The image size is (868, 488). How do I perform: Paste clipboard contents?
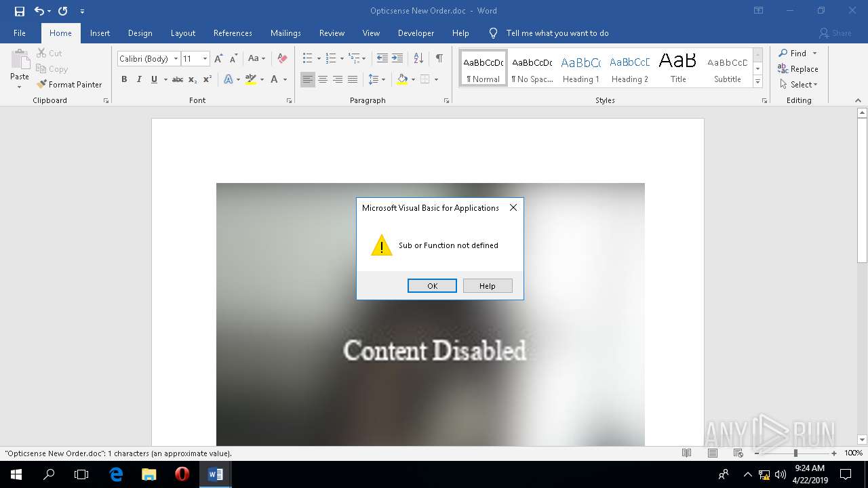[x=20, y=69]
